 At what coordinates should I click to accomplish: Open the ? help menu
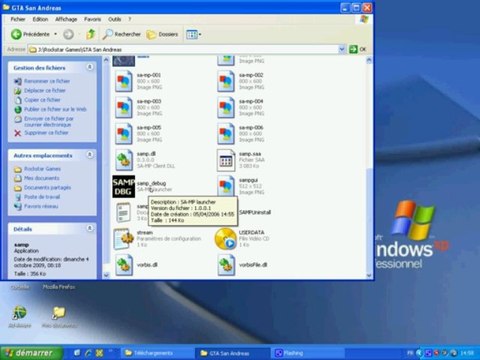tap(130, 19)
